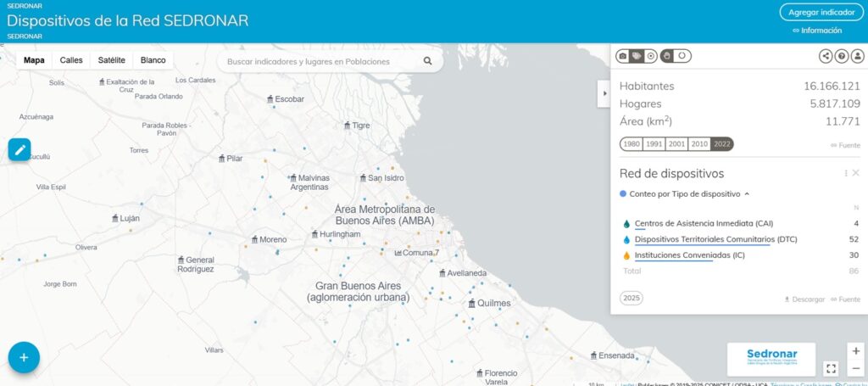Screen dimensions: 868x386
Task: Open Red de dispositivos options menu
Action: pyautogui.click(x=845, y=173)
